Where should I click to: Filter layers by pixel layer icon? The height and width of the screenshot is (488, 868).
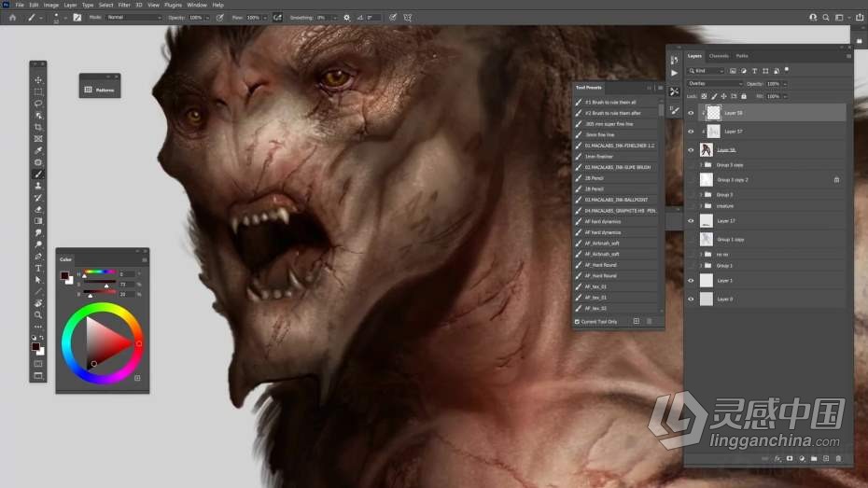click(733, 71)
